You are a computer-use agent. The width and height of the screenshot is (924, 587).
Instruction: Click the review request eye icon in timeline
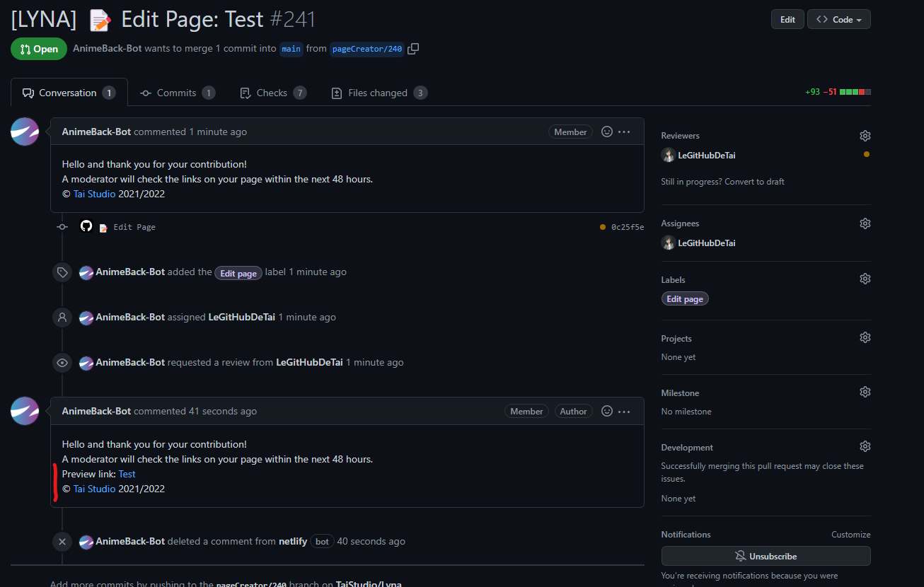62,363
